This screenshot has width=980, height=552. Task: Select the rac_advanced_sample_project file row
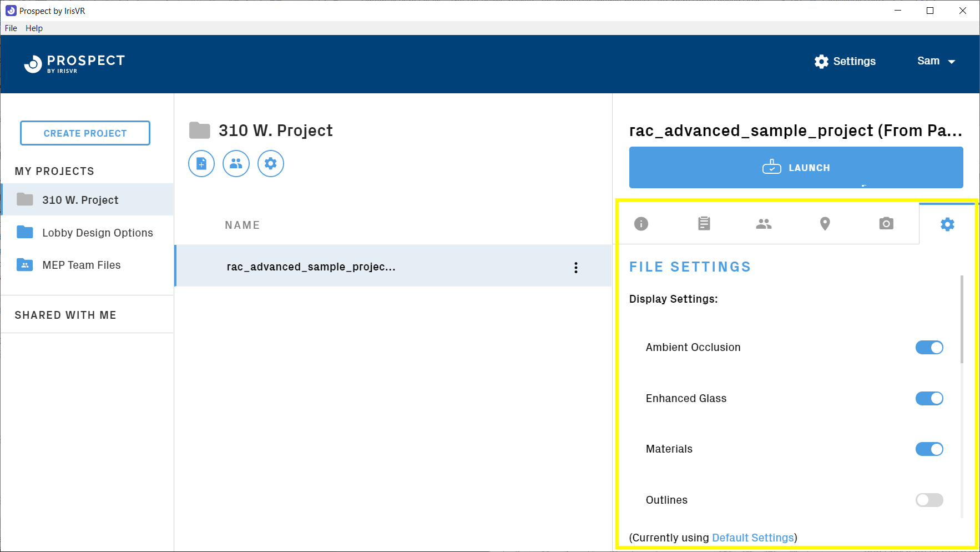click(393, 266)
